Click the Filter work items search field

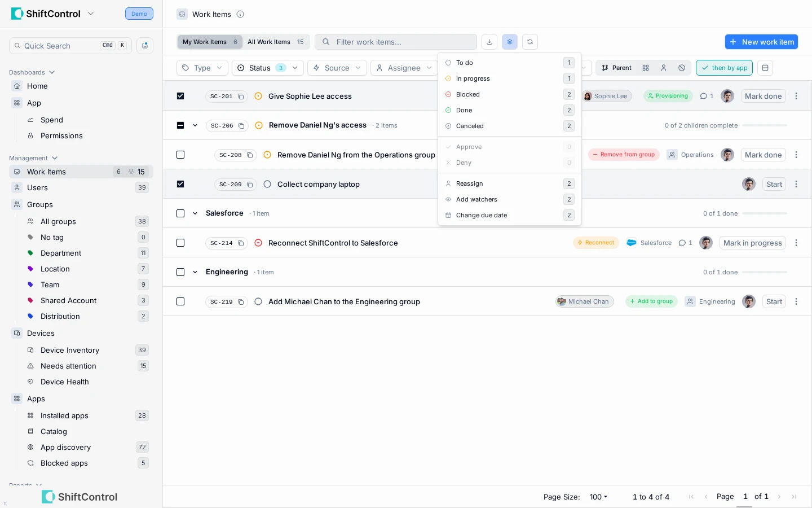click(396, 42)
